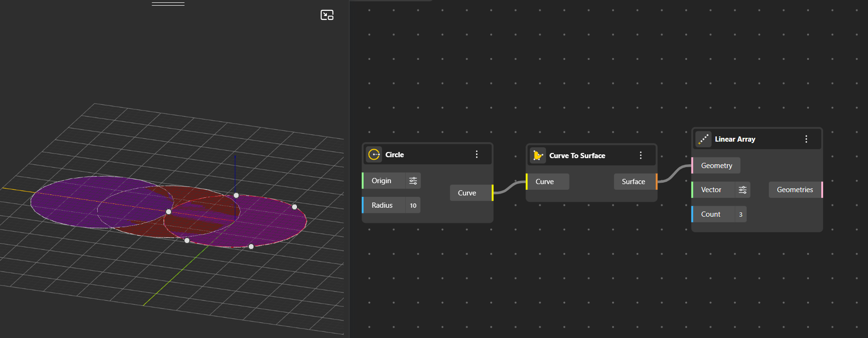868x338 pixels.
Task: Open the Curve To Surface three-dot menu
Action: click(x=640, y=155)
